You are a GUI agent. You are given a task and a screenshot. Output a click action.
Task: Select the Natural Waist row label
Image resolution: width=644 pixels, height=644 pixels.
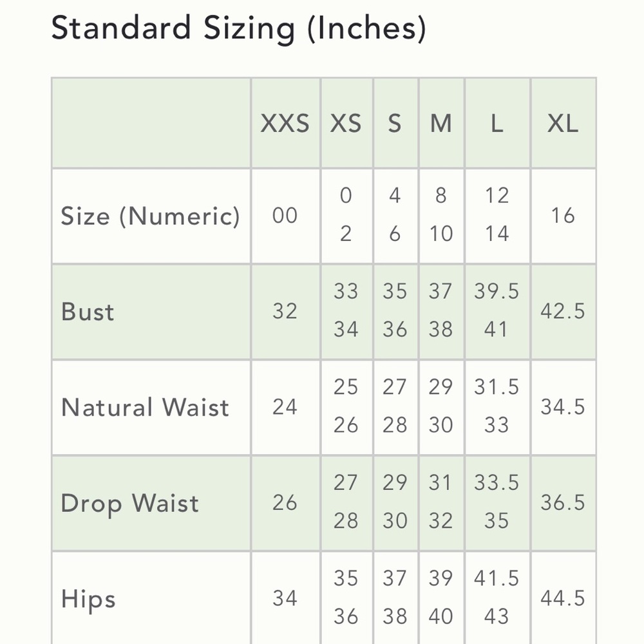[145, 407]
